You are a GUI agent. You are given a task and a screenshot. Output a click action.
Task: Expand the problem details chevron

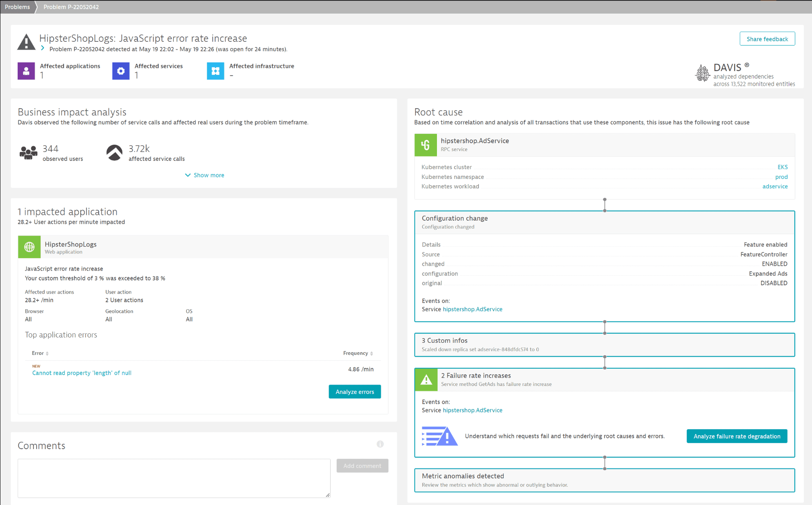point(43,49)
